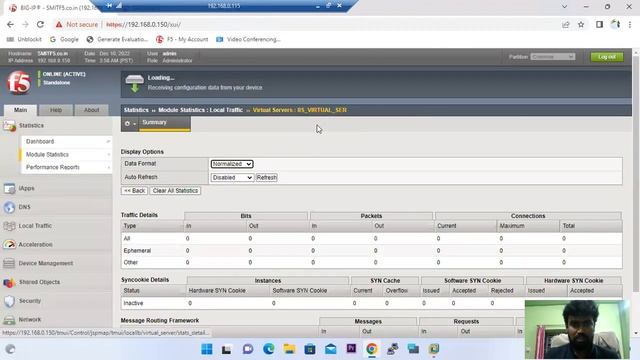Click the settings gear icon beside Summary
This screenshot has width=640, height=360.
pyautogui.click(x=128, y=123)
